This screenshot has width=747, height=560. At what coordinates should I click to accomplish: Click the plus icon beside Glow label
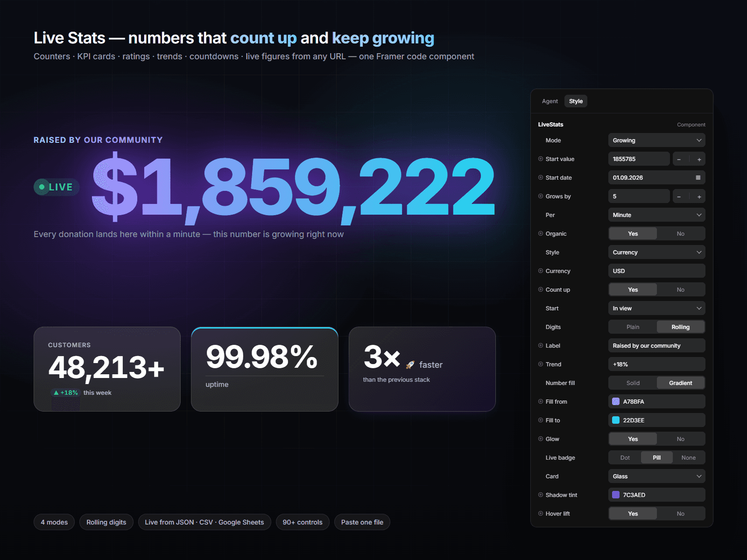(x=541, y=439)
